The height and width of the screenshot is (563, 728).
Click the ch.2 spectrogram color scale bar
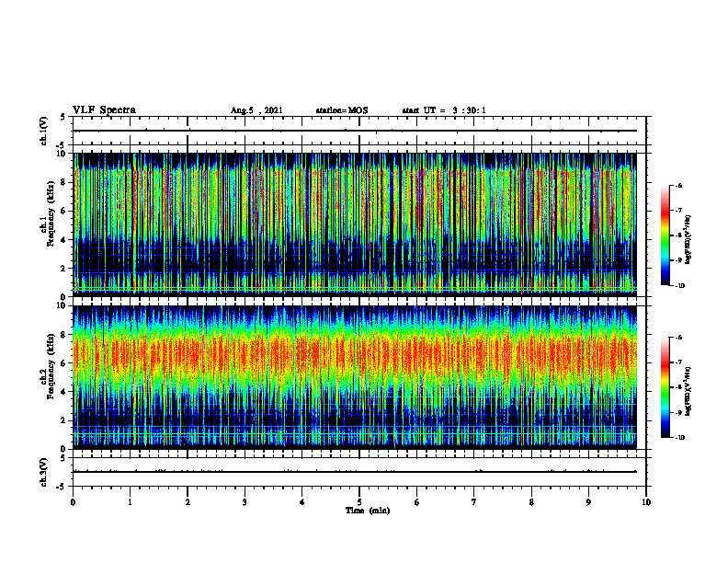tap(665, 387)
